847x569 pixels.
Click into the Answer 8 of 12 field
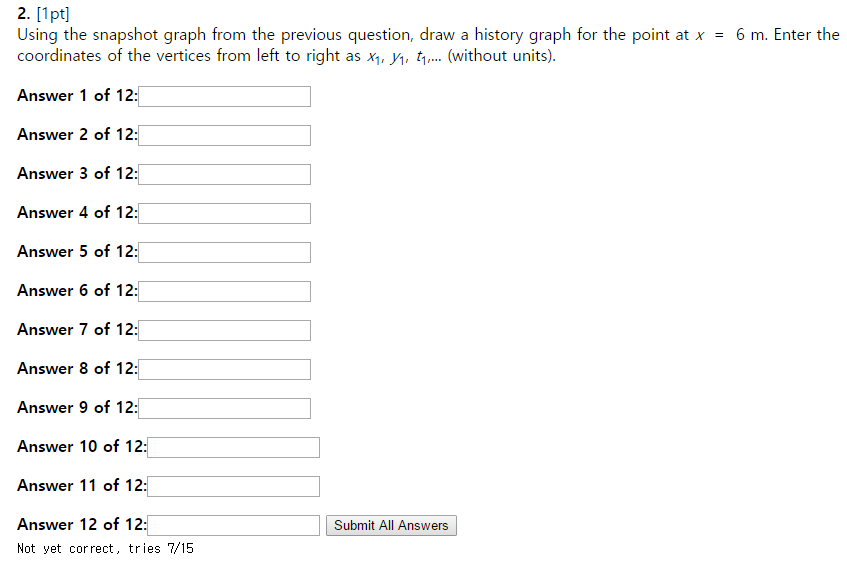(x=225, y=369)
